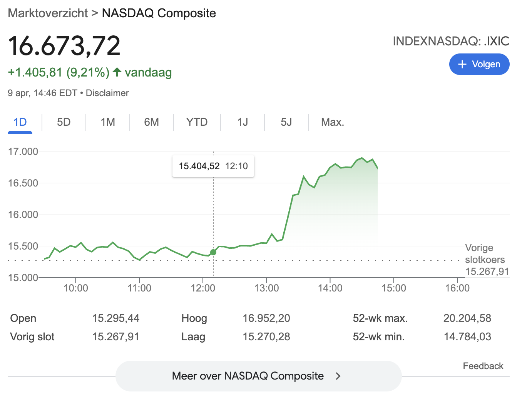
Task: Open Meer over NASDAQ Composite
Action: click(258, 376)
